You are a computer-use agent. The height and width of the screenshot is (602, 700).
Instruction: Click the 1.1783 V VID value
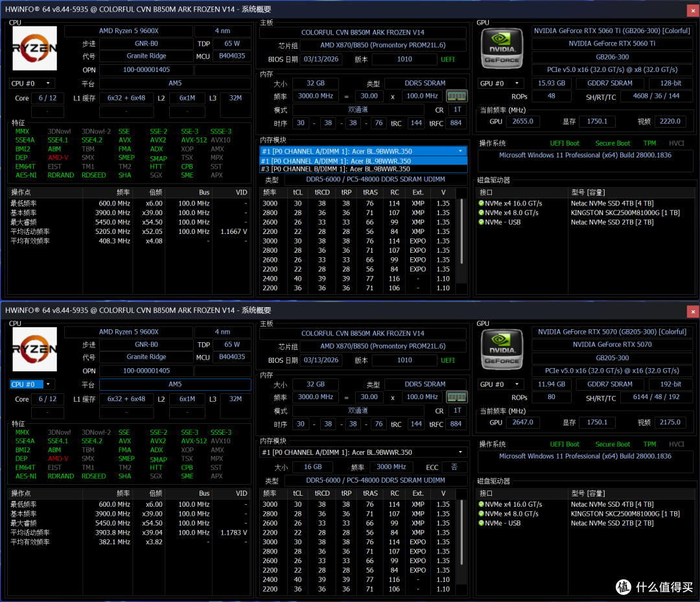coord(233,533)
